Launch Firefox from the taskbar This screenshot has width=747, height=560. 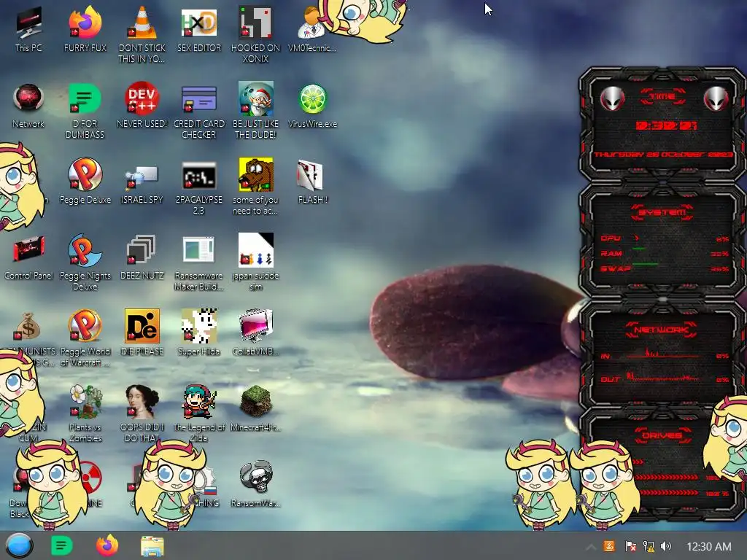click(x=107, y=545)
